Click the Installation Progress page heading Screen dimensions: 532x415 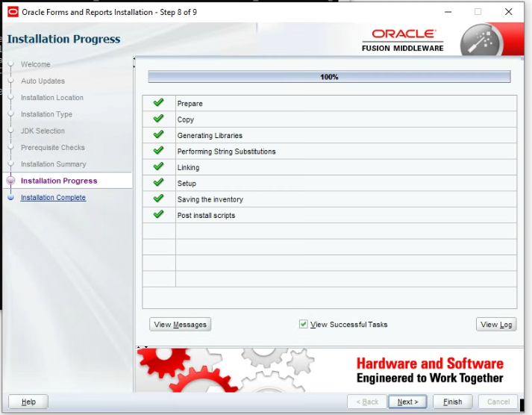63,39
